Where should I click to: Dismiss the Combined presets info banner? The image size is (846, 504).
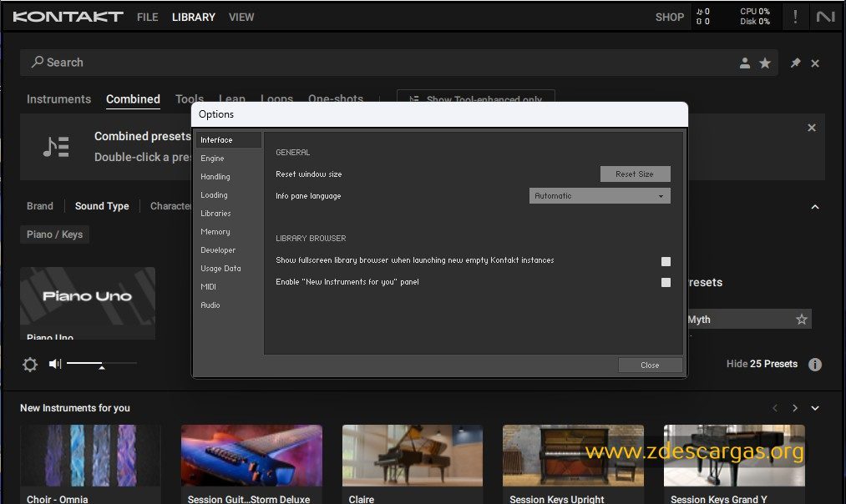(x=812, y=128)
